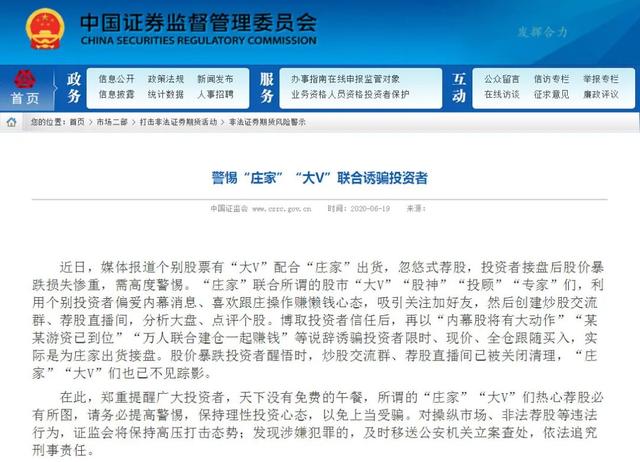This screenshot has width=640, height=462.
Task: Click the 政务 section heading
Action: coord(74,87)
